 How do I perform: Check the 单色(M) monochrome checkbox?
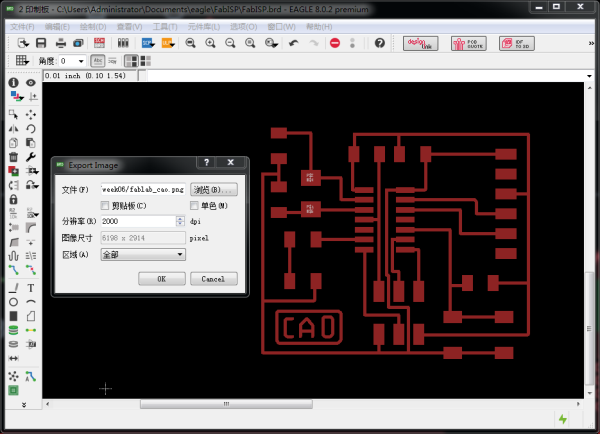click(194, 206)
